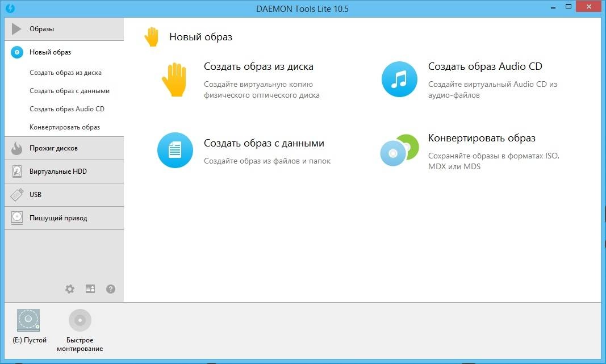Click description Создайте образ из файлов и папок
Screen dimensions: 606x364
click(267, 161)
